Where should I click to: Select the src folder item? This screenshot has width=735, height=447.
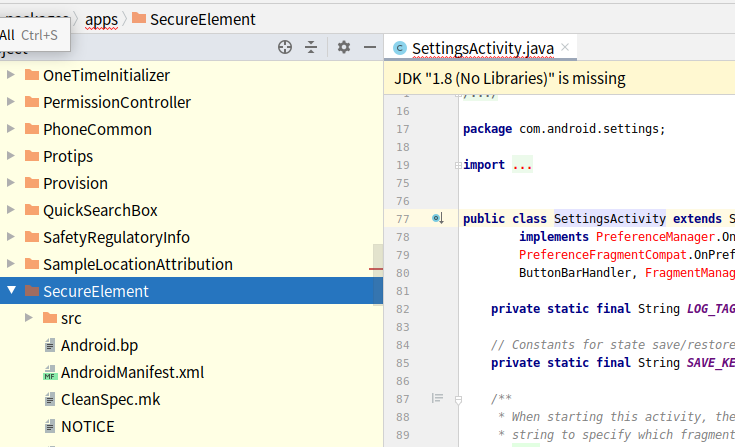pyautogui.click(x=71, y=319)
